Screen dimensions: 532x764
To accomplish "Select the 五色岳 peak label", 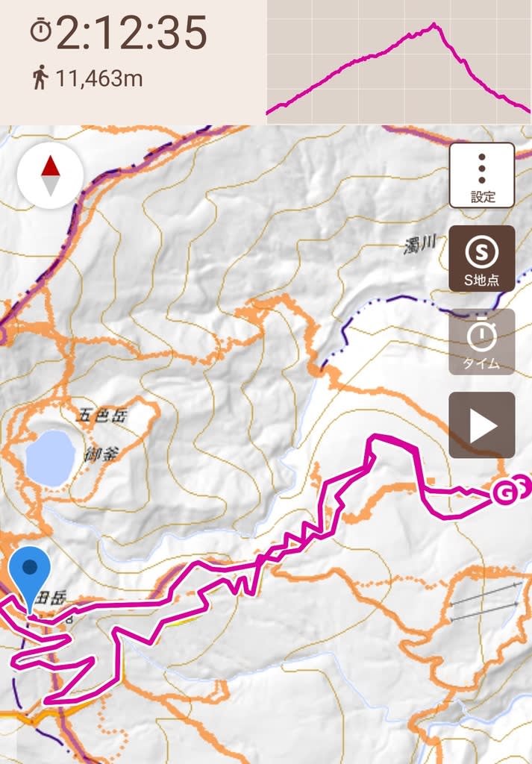I will [101, 416].
